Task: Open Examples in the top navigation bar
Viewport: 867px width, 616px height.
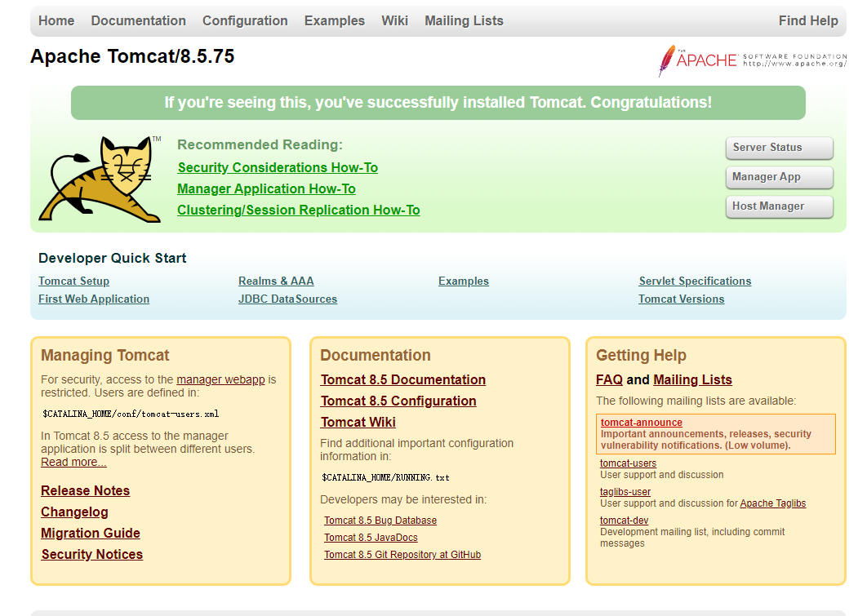Action: click(335, 21)
